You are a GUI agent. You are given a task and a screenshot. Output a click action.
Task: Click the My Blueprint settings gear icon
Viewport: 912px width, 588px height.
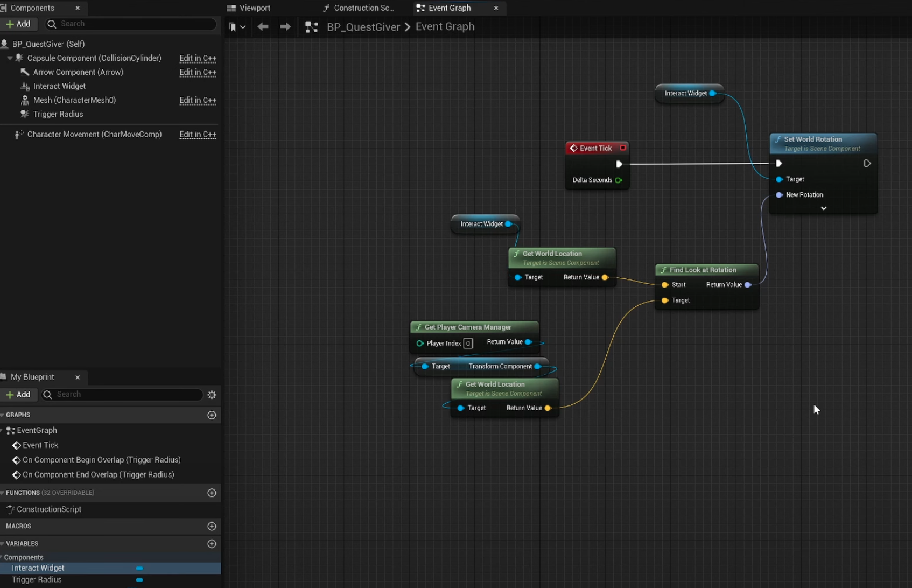point(212,395)
